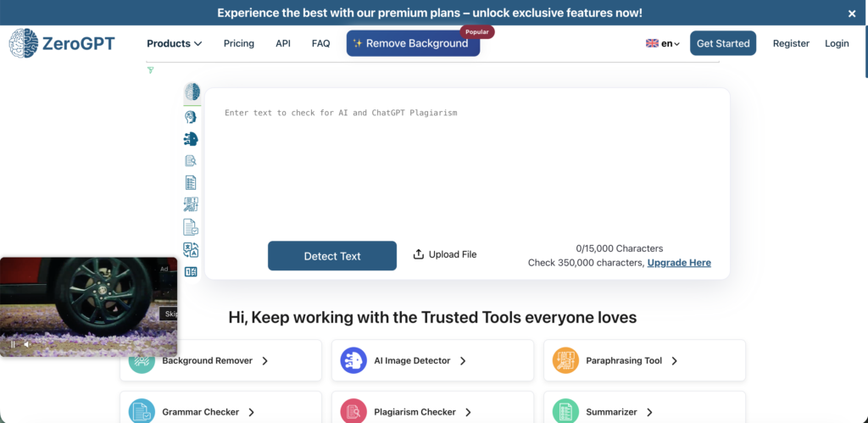Select the grammar check document icon in sidebar
The height and width of the screenshot is (423, 868).
tap(191, 227)
